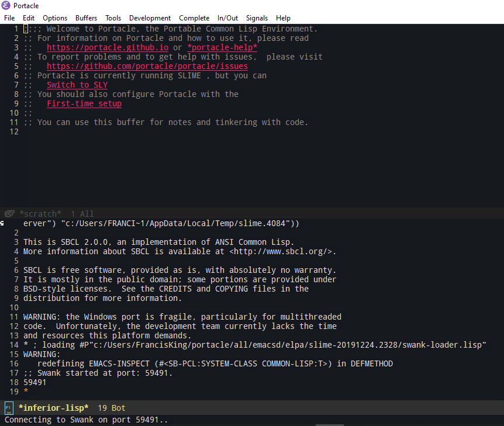Click the inferior-lisp mode-line icon
The width and height of the screenshot is (504, 426).
coord(9,408)
